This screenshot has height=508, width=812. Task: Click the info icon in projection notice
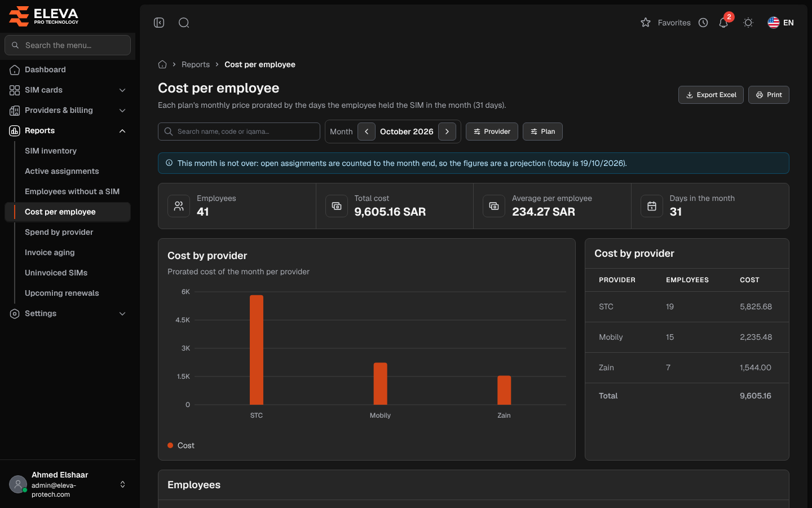coord(169,163)
